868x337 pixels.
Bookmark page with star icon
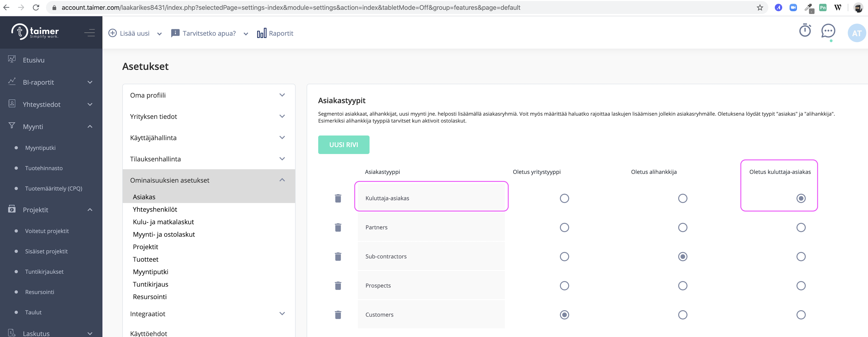(x=760, y=7)
